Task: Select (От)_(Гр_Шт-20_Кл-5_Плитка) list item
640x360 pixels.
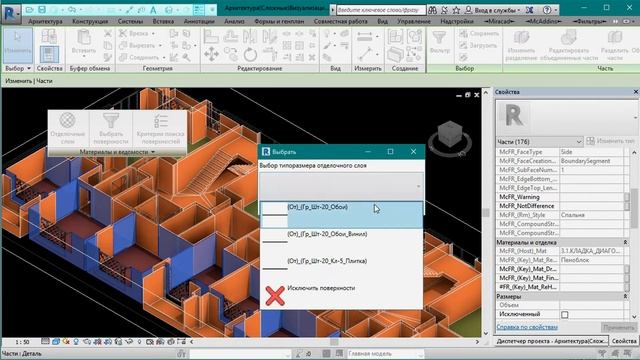Action: tap(341, 269)
